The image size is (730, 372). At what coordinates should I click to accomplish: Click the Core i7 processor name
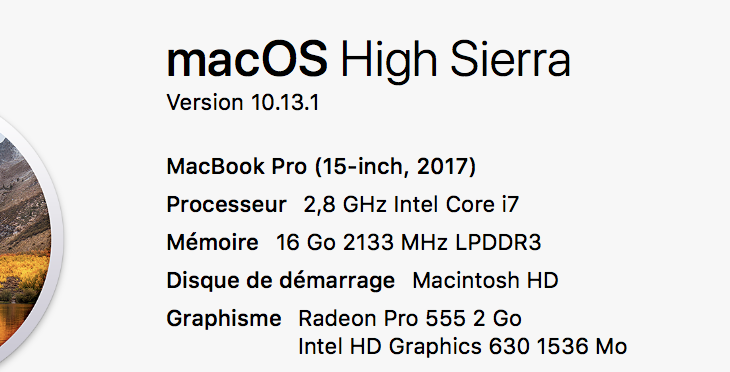pos(482,204)
